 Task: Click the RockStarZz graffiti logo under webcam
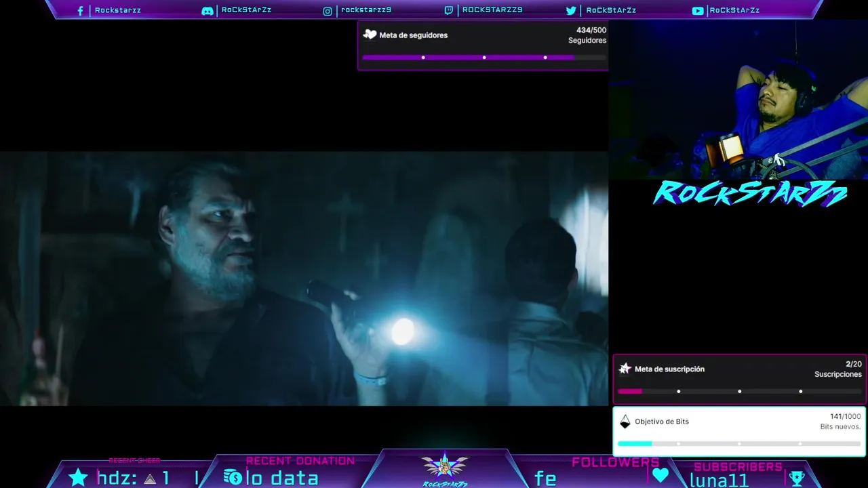tap(749, 194)
